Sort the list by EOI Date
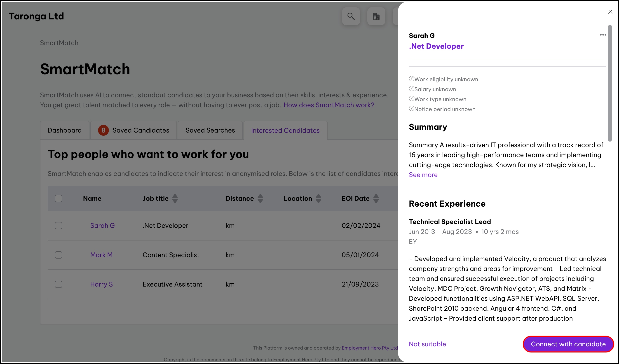 [376, 198]
